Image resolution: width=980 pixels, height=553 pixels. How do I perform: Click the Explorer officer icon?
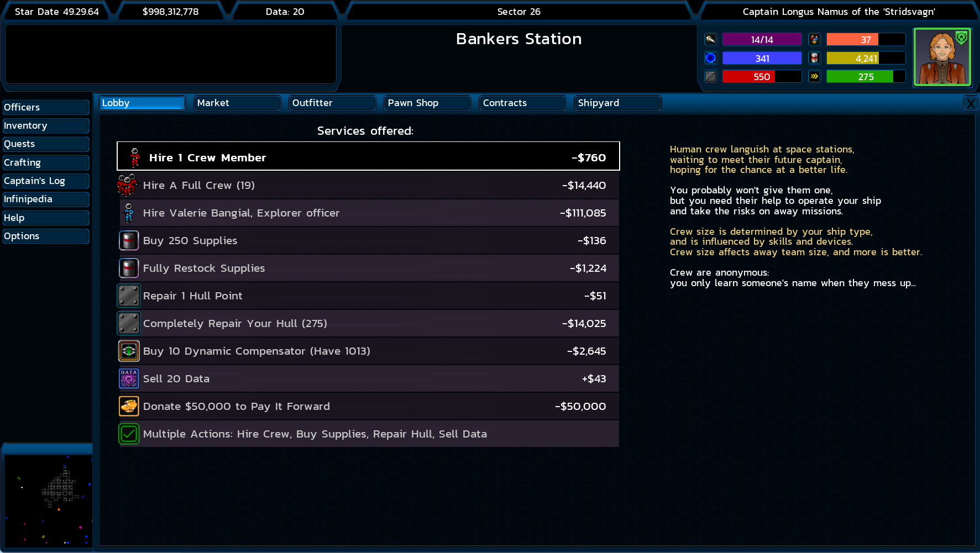click(x=129, y=213)
